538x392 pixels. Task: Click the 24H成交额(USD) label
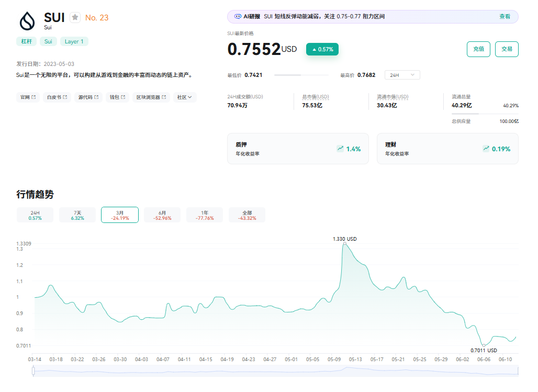(245, 97)
